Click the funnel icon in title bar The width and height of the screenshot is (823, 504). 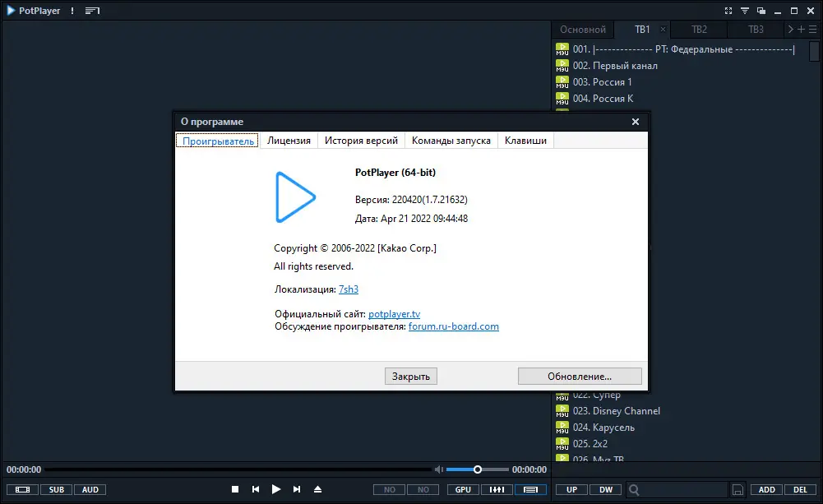tap(744, 11)
